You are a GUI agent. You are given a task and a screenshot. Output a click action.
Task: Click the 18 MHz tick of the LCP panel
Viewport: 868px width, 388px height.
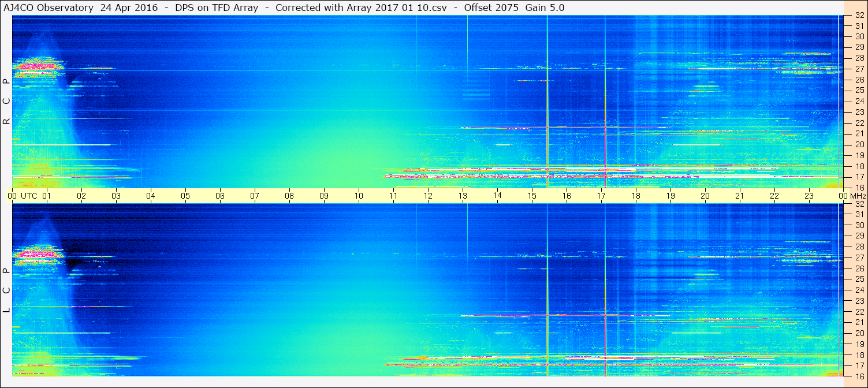[859, 355]
